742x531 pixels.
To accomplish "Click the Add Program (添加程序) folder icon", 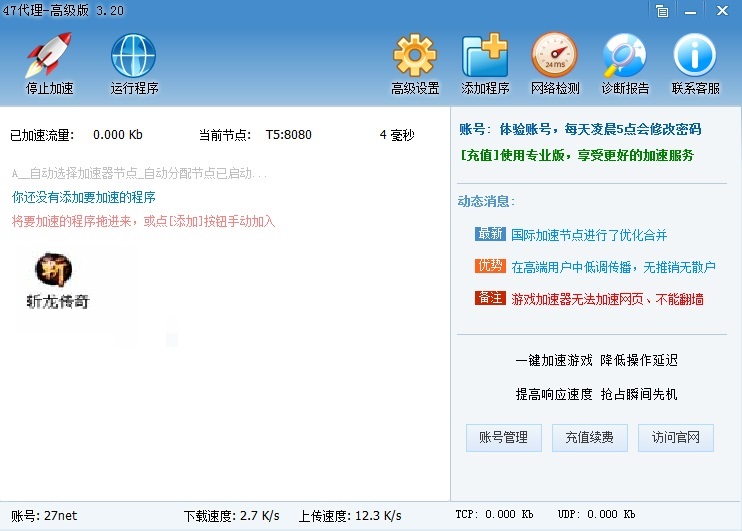I will [x=485, y=56].
